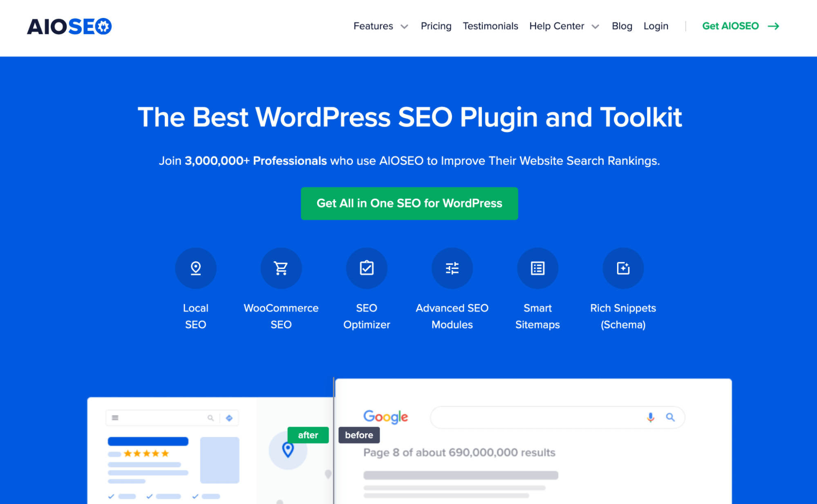Click the directions diamond icon in maps preview

point(229,418)
